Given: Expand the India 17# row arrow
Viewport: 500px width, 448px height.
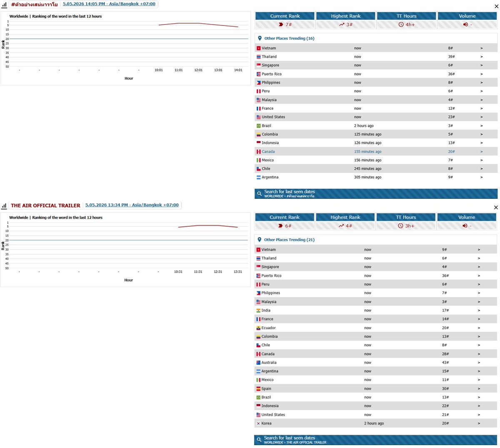Looking at the screenshot, I should [x=479, y=310].
